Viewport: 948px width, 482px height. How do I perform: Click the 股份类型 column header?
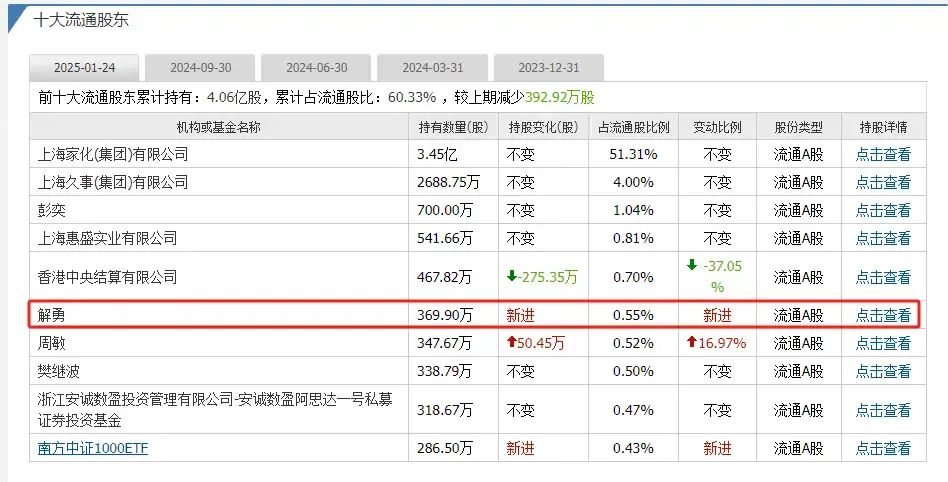click(x=799, y=127)
